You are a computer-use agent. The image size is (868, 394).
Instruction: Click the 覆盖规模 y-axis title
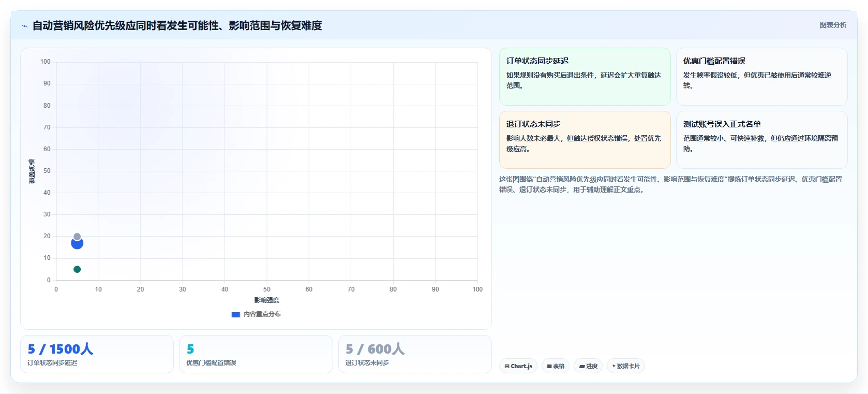pyautogui.click(x=32, y=171)
